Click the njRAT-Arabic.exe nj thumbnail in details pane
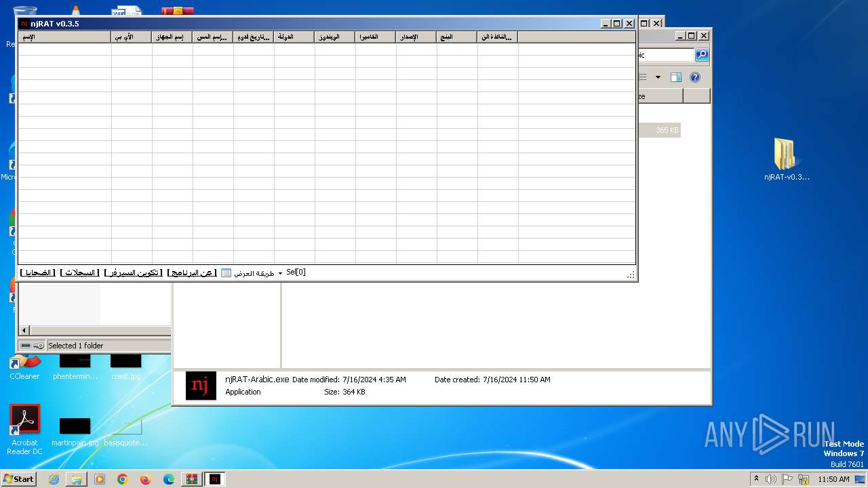The image size is (868, 488). pos(201,386)
